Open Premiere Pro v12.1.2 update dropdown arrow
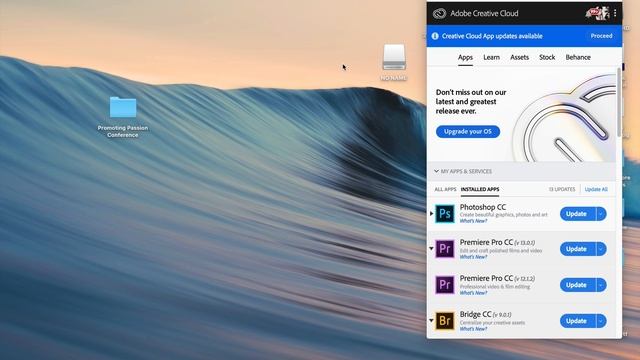 pos(601,285)
